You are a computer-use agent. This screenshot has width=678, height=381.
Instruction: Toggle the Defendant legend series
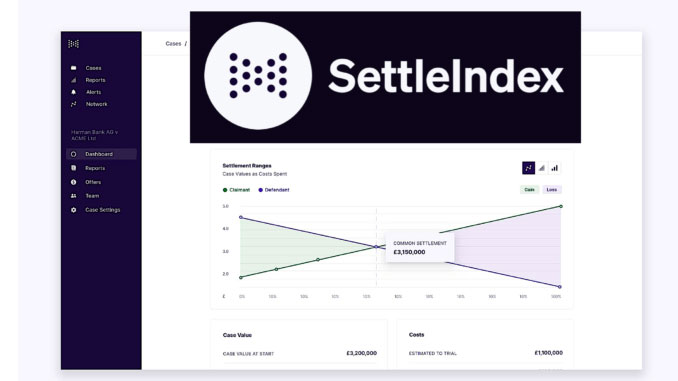[274, 190]
